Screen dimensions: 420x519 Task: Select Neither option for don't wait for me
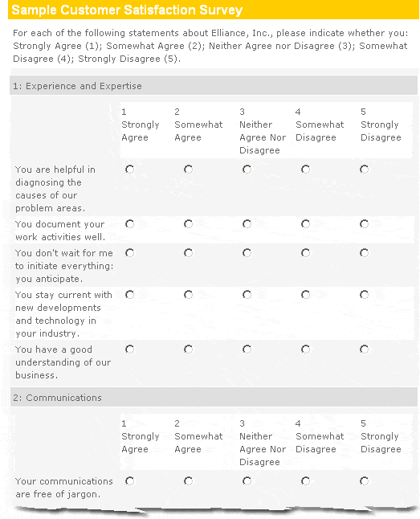coord(247,253)
